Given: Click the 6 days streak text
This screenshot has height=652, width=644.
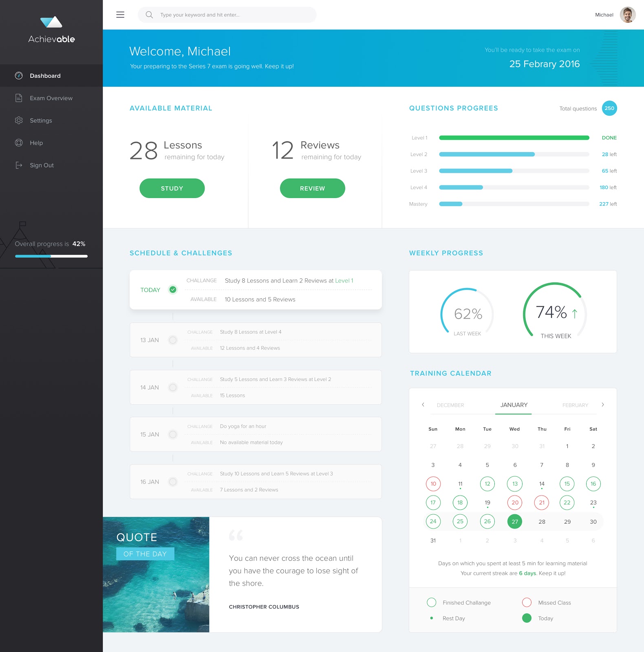Looking at the screenshot, I should pyautogui.click(x=527, y=573).
